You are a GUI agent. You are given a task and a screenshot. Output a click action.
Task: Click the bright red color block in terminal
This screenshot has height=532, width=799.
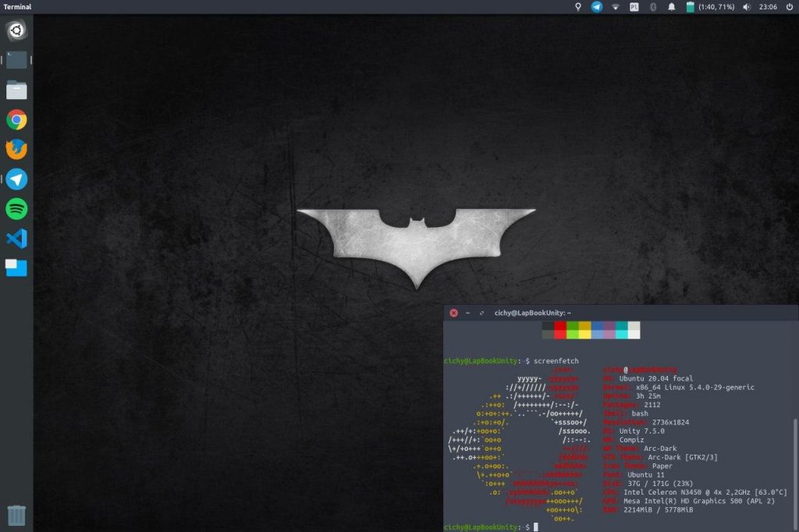pyautogui.click(x=560, y=334)
